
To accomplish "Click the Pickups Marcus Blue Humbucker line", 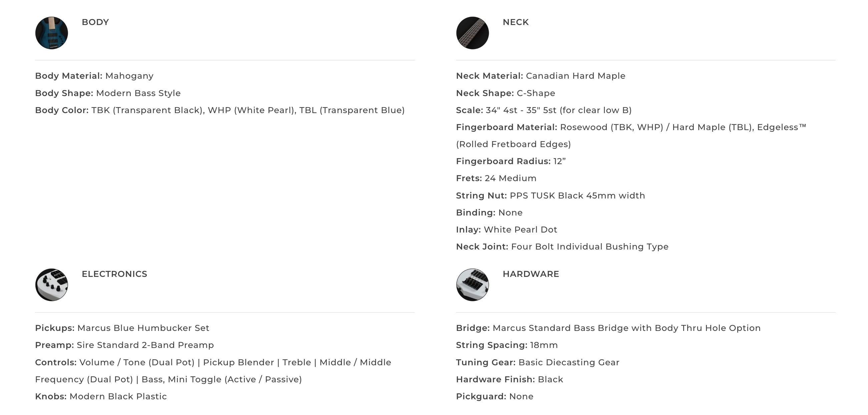I will coord(122,328).
